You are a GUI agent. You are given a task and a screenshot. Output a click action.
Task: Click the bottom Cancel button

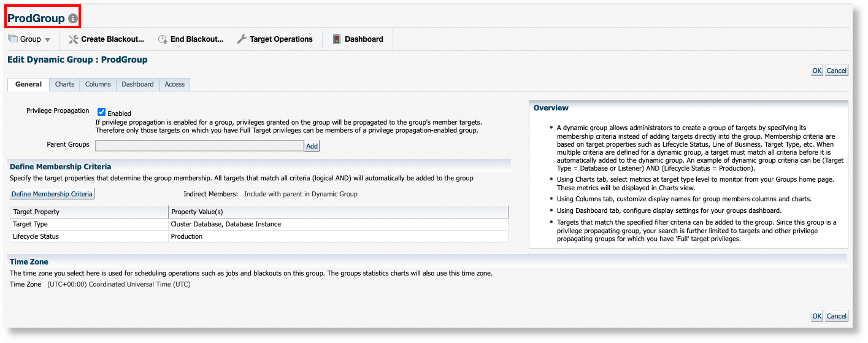(837, 316)
